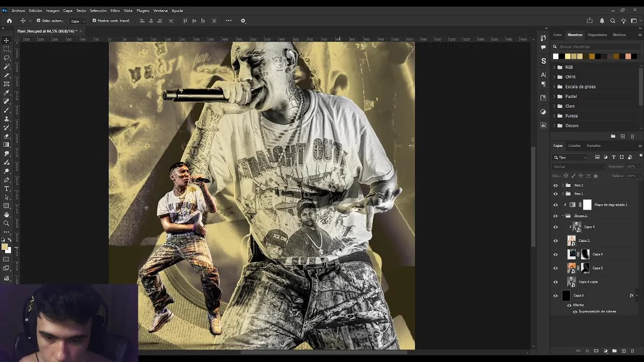The height and width of the screenshot is (362, 644).
Task: Expand the Neo 2 layer group
Action: 562,186
